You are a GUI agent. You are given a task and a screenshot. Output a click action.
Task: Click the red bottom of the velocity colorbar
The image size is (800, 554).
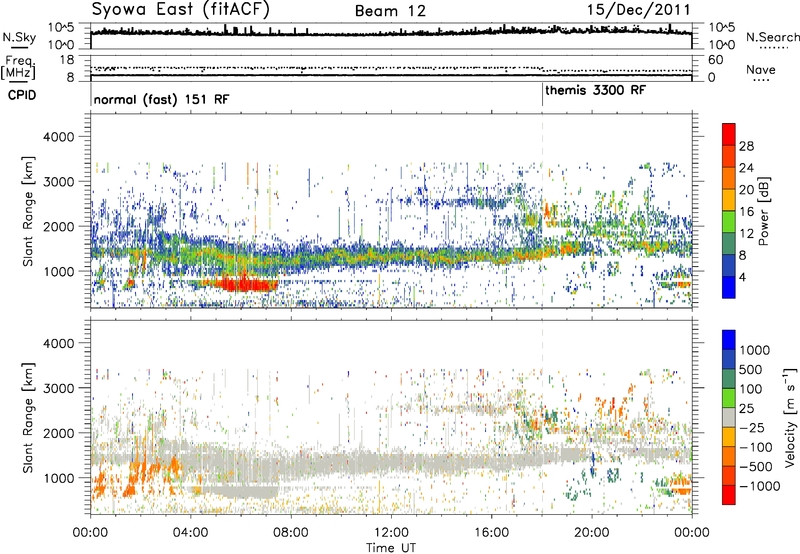pos(729,495)
